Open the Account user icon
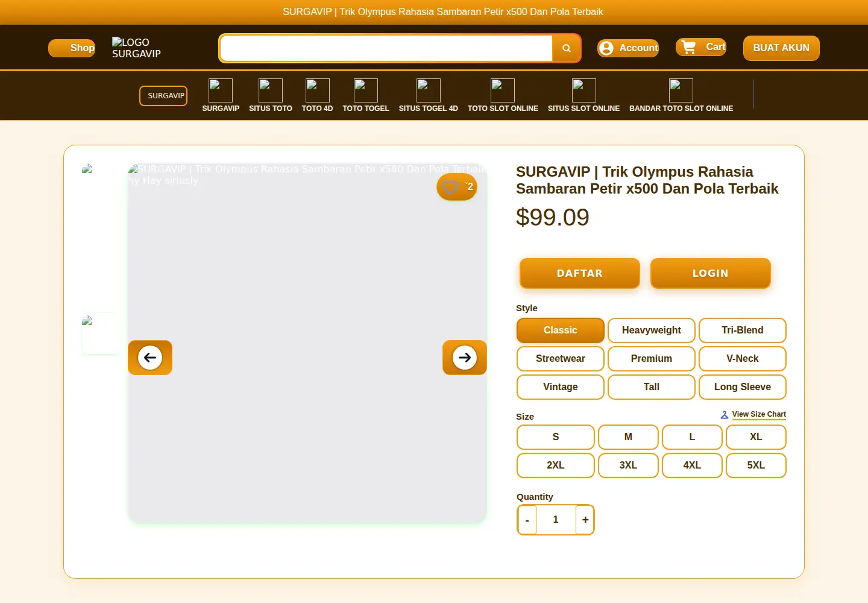Viewport: 868px width, 603px height. click(x=606, y=48)
